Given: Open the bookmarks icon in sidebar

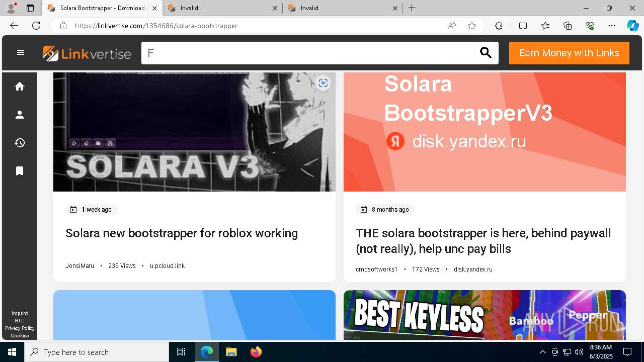Looking at the screenshot, I should (20, 171).
